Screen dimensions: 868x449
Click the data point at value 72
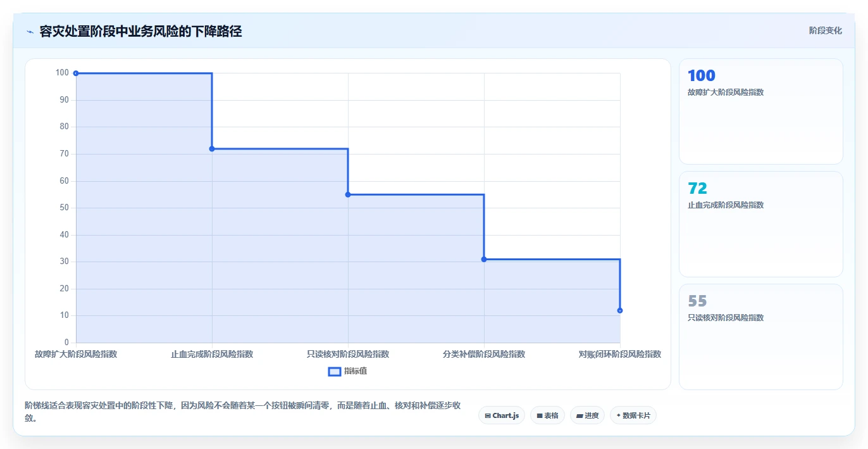212,149
